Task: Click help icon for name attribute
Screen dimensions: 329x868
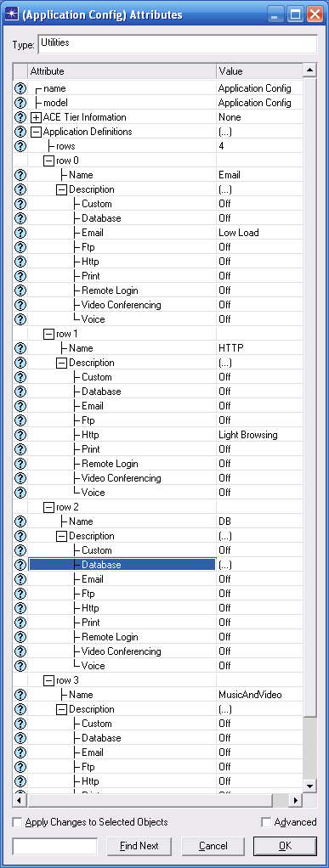Action: click(20, 88)
